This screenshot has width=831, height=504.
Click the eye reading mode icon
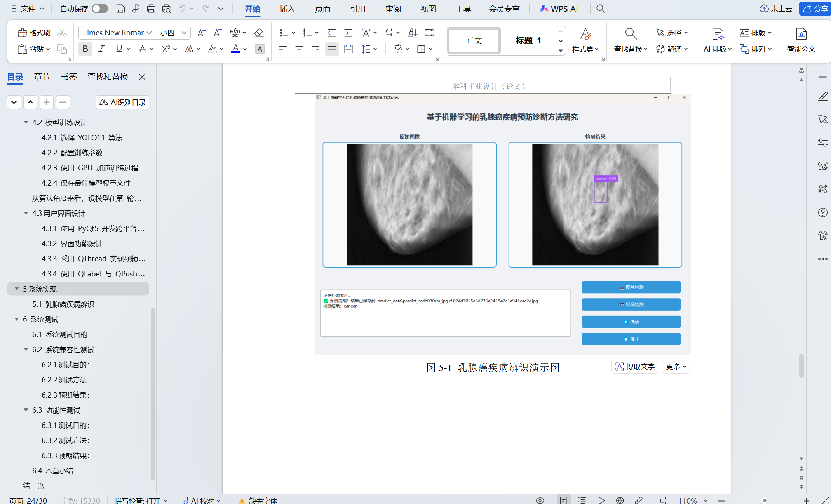click(x=540, y=500)
